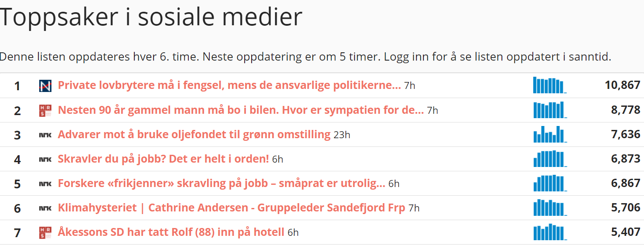Viewport: 644px width, 245px height.
Task: Click NRK logo next to 'Skravler du på jobb?'
Action: click(45, 159)
